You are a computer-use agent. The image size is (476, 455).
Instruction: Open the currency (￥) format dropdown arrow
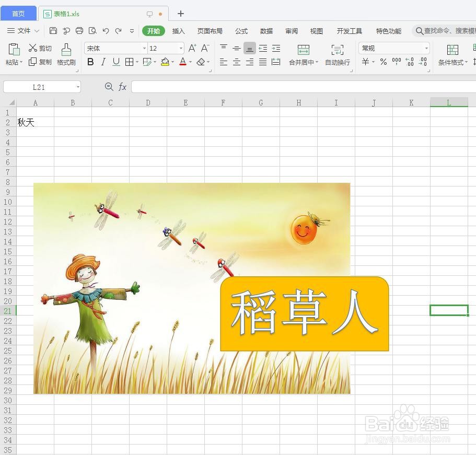[373, 62]
